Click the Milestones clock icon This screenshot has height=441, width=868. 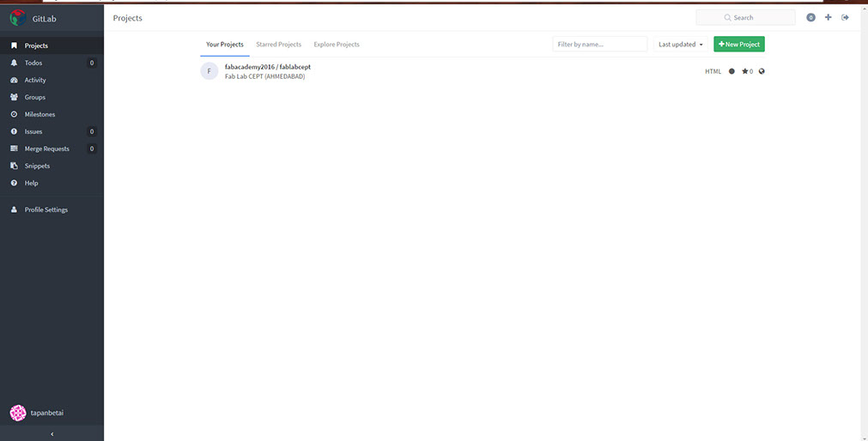pos(14,114)
